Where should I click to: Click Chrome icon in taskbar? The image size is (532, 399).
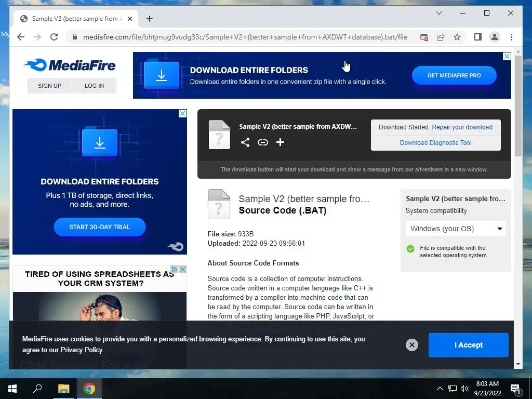coord(89,389)
